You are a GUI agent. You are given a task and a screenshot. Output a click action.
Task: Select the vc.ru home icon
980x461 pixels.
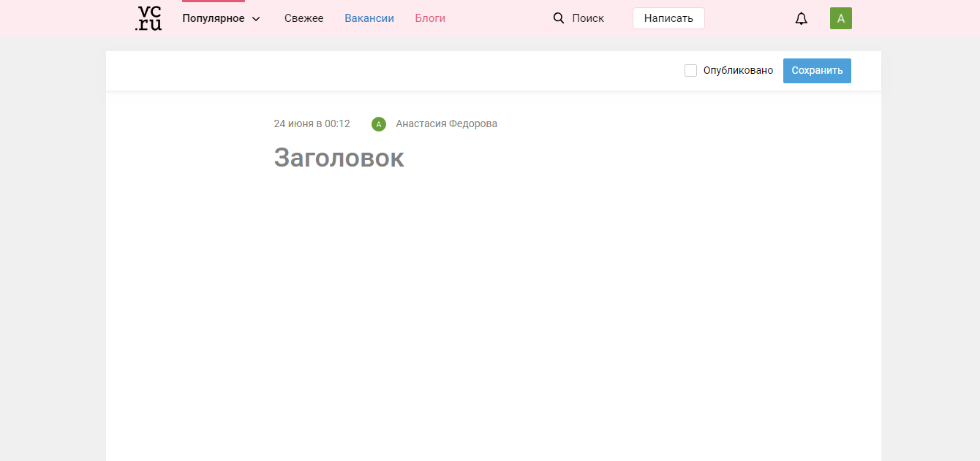pyautogui.click(x=148, y=18)
